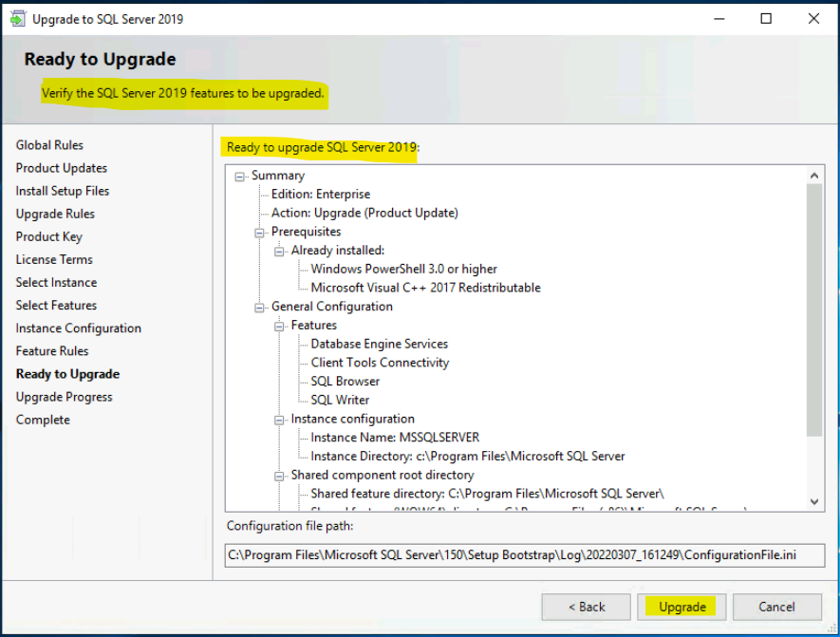
Task: Select the General Configuration tree label
Action: [x=332, y=307]
